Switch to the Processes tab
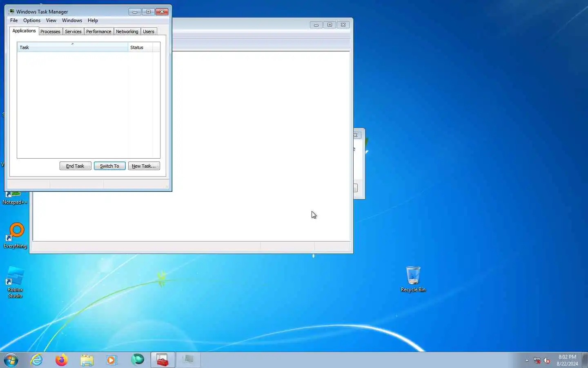Screen dimensions: 588x368 50,31
